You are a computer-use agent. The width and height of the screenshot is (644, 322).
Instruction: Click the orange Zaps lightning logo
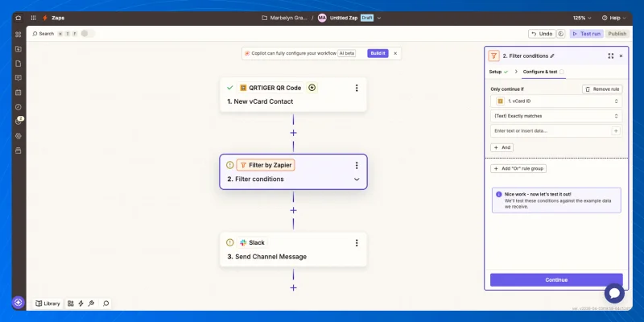pos(45,18)
